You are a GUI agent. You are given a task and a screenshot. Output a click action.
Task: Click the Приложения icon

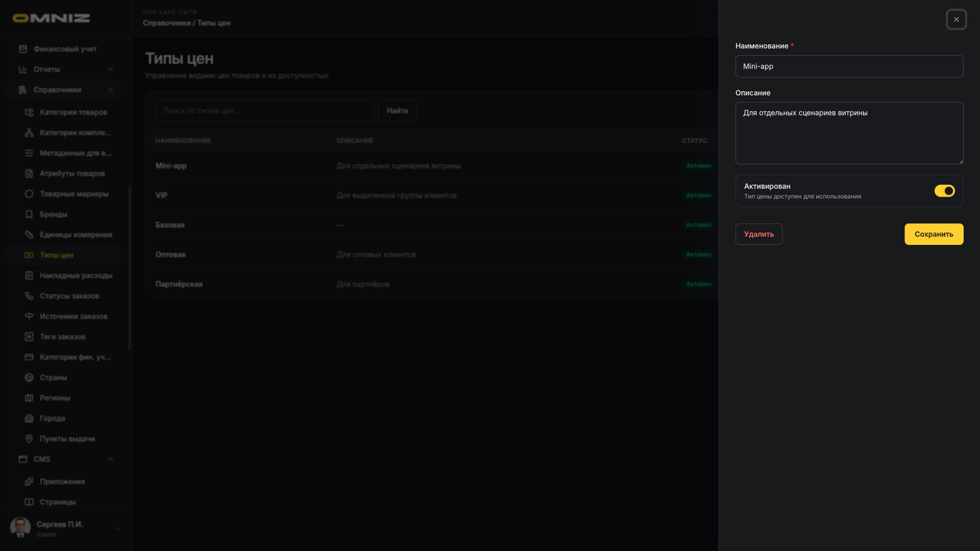click(x=29, y=482)
